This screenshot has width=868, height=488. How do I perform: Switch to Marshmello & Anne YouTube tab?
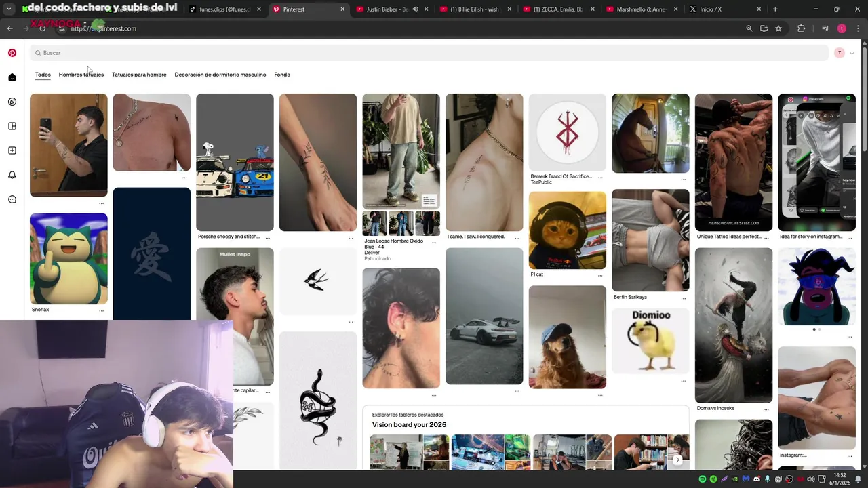[x=641, y=9]
